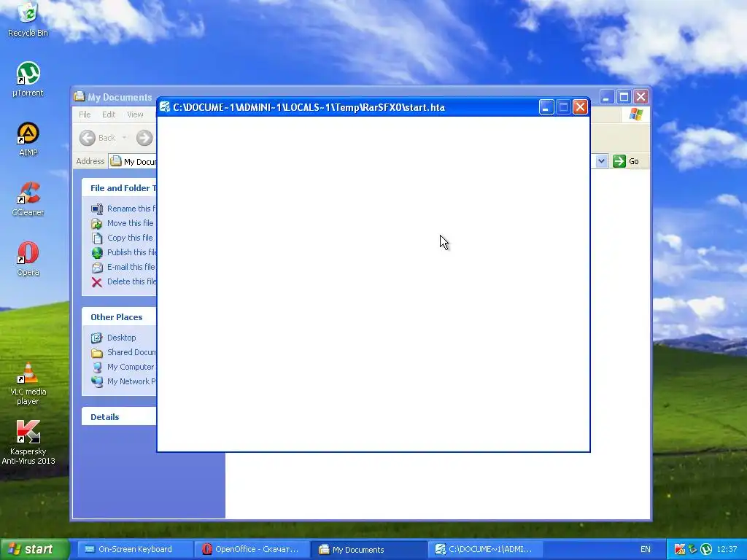This screenshot has width=747, height=560.
Task: Launch the VLC media player shortcut
Action: point(28,384)
